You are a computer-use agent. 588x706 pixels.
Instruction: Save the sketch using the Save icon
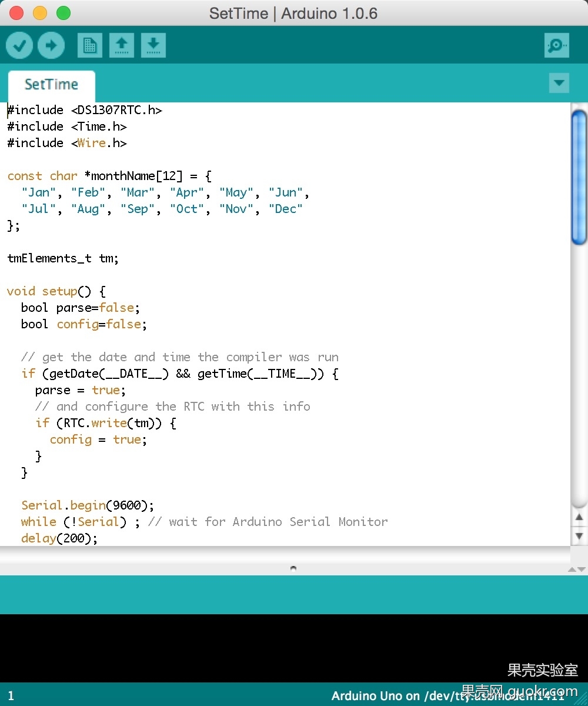tap(153, 45)
